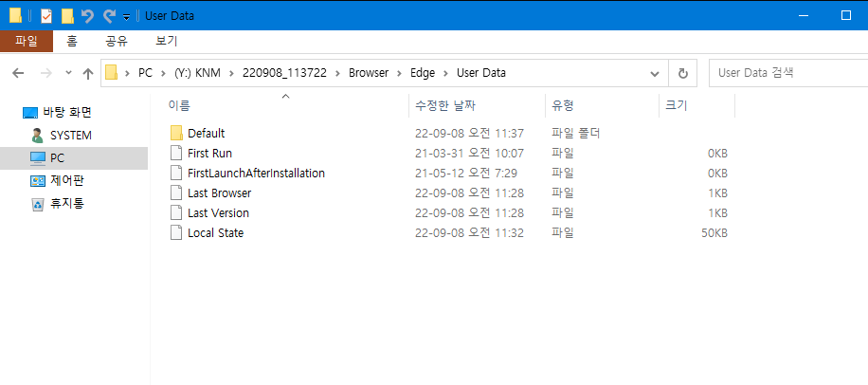Expand the chevron after 220908_113722 breadcrumb

point(337,73)
